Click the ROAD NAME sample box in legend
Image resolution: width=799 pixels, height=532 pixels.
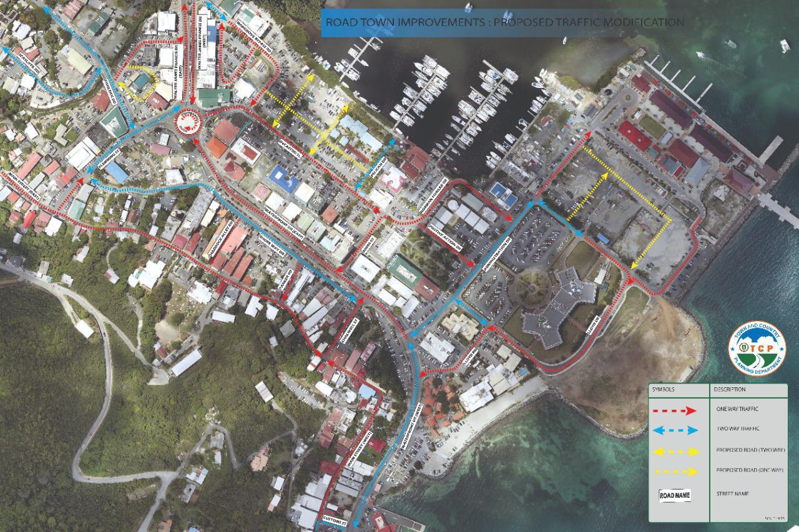tap(674, 496)
